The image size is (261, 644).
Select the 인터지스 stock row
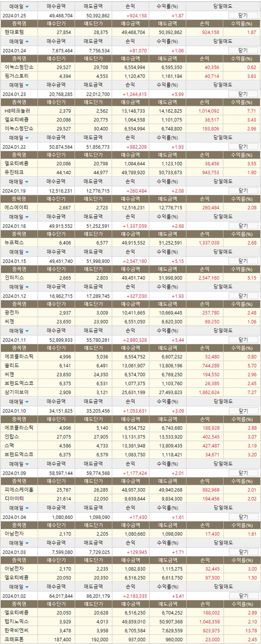(x=15, y=277)
